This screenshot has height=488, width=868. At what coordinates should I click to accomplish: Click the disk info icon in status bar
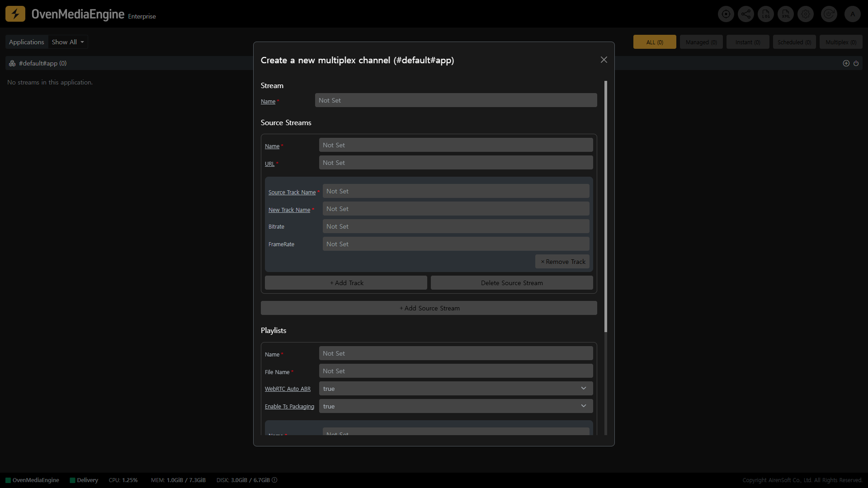[274, 480]
